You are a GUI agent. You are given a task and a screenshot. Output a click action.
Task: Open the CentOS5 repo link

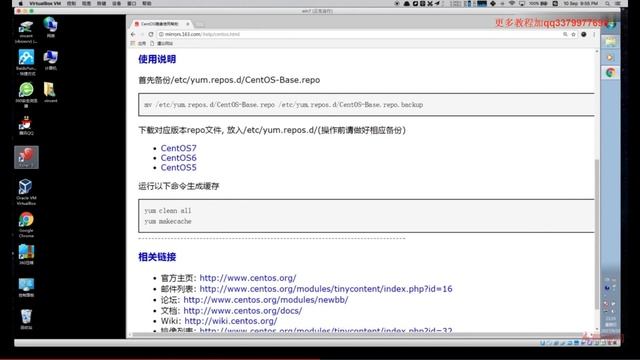[178, 168]
